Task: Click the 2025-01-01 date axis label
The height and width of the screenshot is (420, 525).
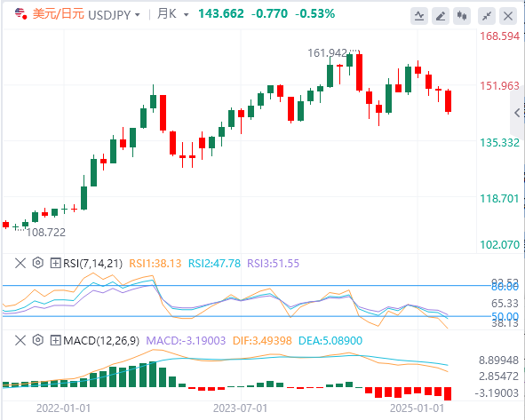Action: coord(417,408)
